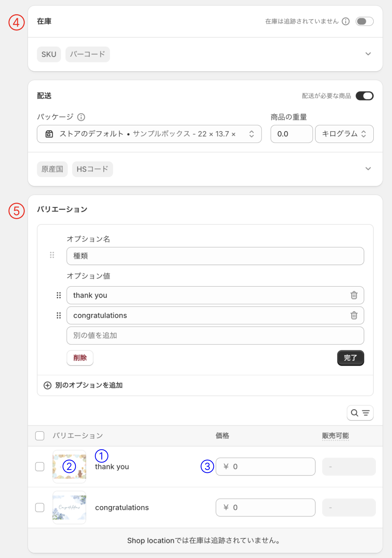The image size is (392, 558).
Task: Click the package info icon
Action: pos(81,117)
